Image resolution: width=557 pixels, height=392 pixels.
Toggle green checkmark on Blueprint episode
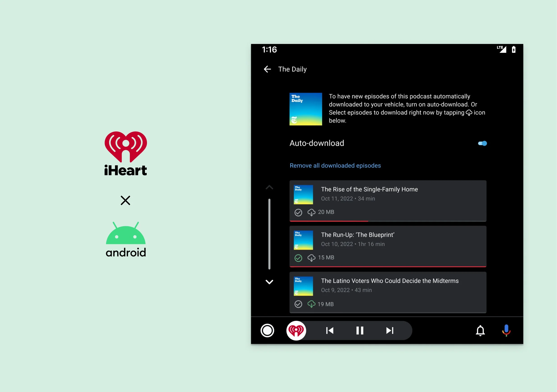click(x=298, y=258)
